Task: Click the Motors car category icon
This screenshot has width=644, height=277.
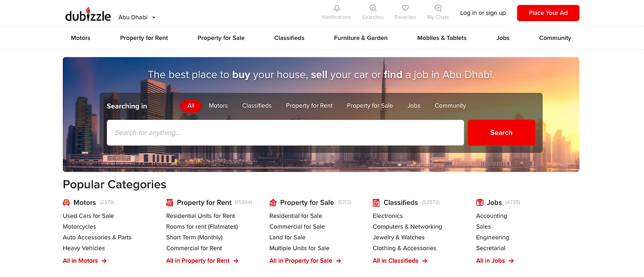Action: [66, 202]
